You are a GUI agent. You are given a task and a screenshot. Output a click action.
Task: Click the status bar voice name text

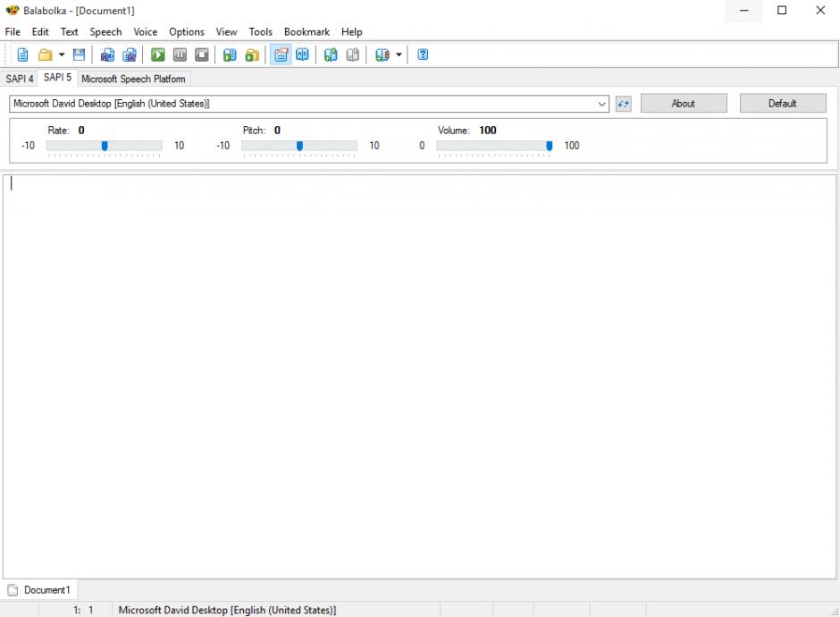227,610
